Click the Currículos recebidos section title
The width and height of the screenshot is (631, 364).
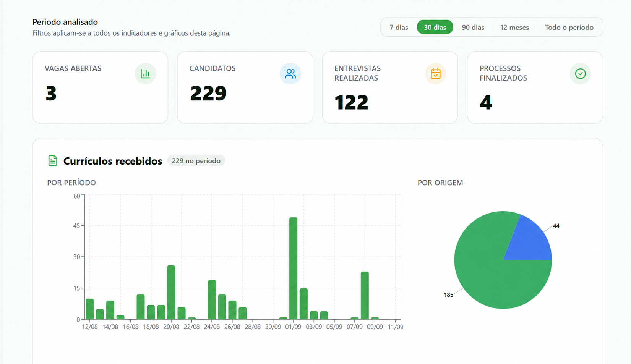(x=113, y=161)
